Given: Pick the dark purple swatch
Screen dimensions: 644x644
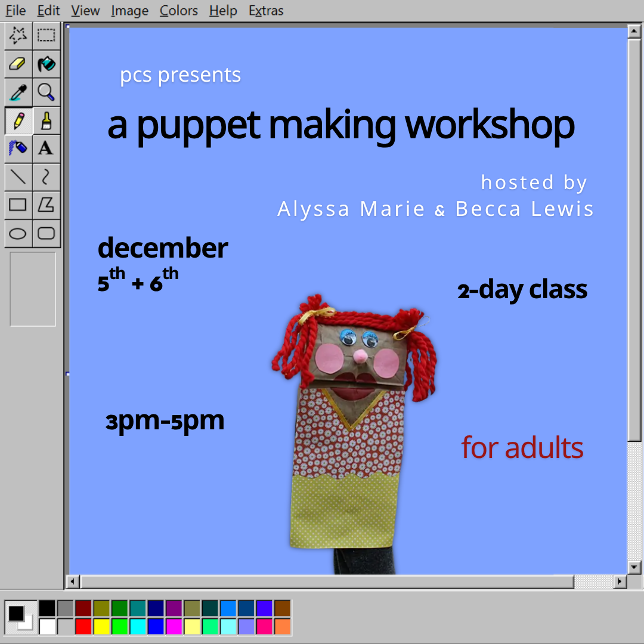Looking at the screenshot, I should [174, 608].
